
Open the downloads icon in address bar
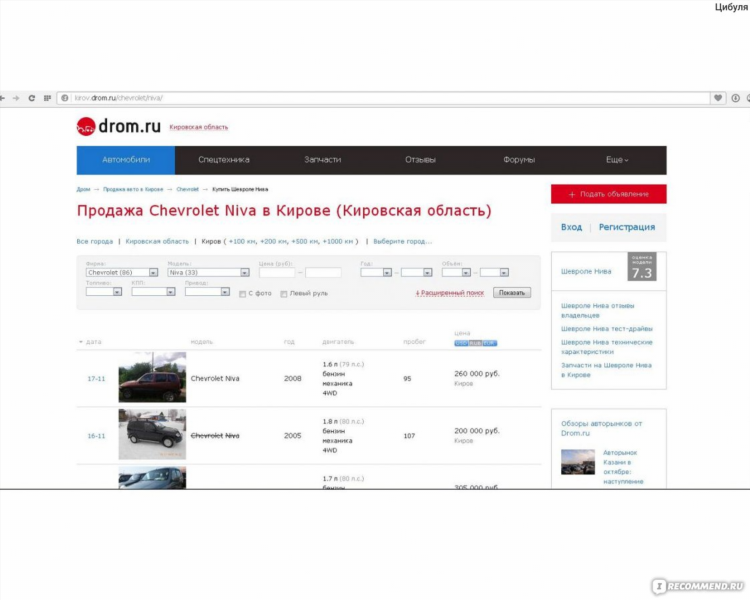pyautogui.click(x=736, y=98)
